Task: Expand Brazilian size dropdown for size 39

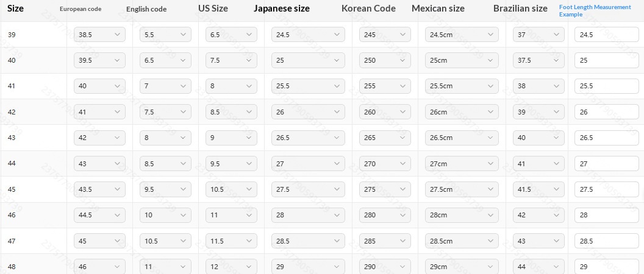Action: (x=538, y=35)
